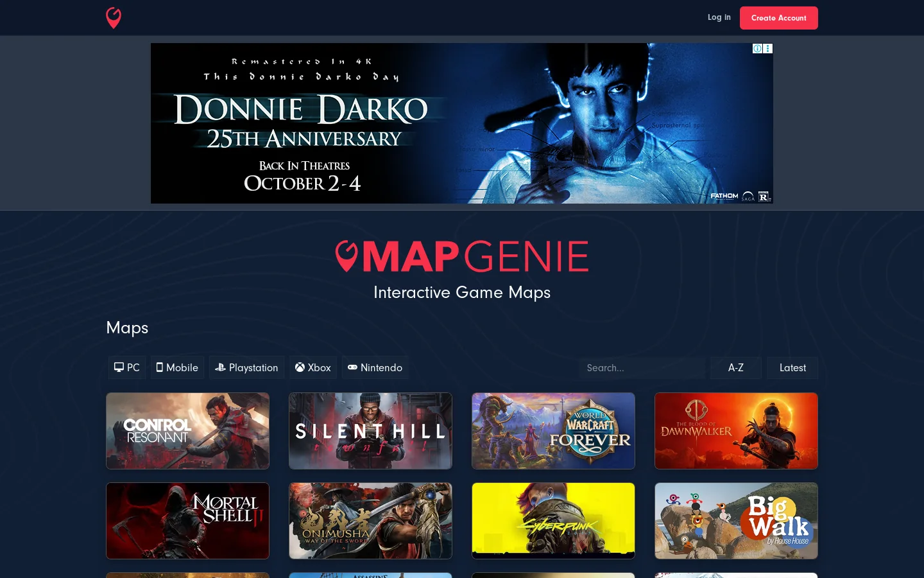Open the Control Resonant map card

pyautogui.click(x=187, y=431)
